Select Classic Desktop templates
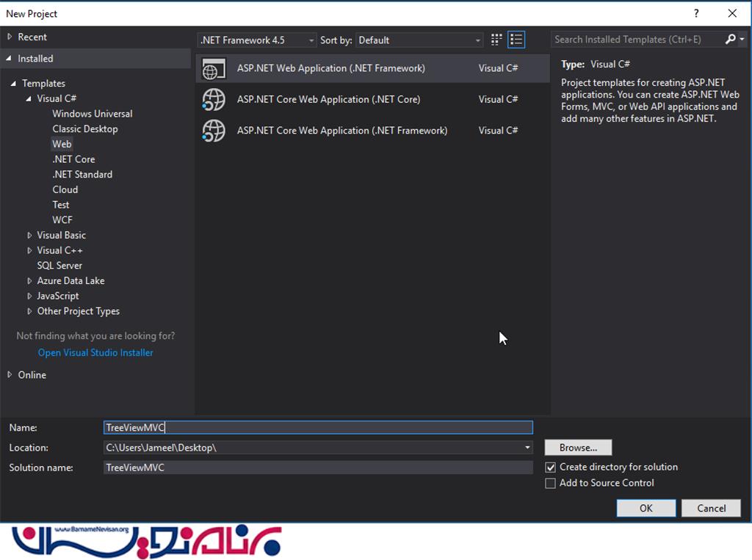Viewport: 752px width, 560px height. coord(85,129)
